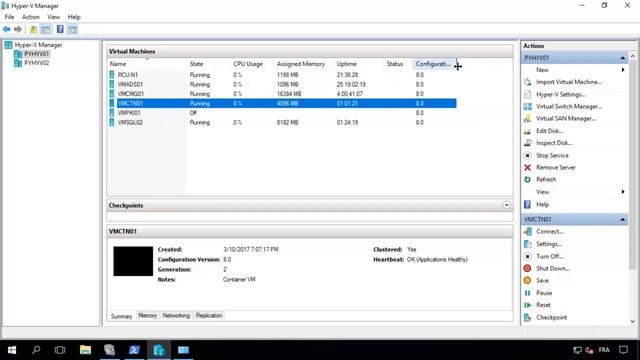Viewport: 640px width, 360px height.
Task: Click the VMCTN01 black preview thumbnail
Action: click(x=133, y=261)
